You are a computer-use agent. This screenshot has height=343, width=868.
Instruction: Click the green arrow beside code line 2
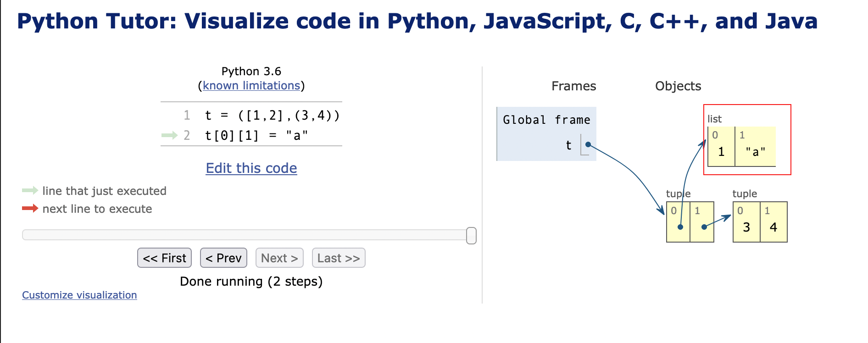169,135
